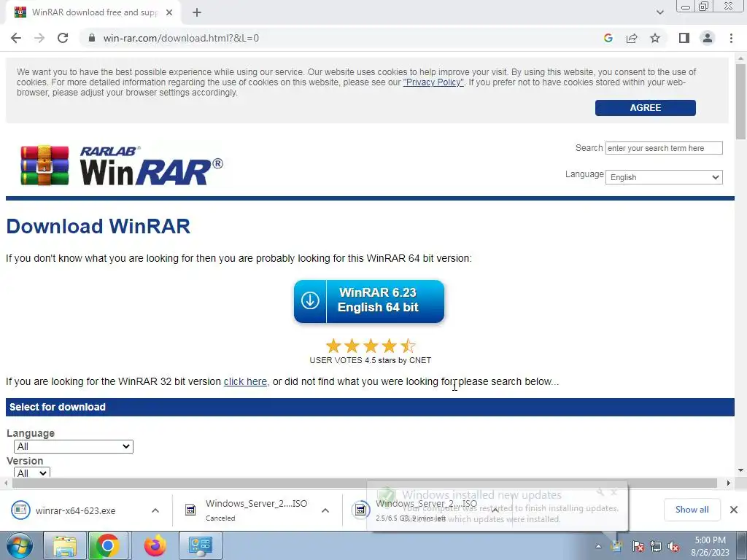Image resolution: width=747 pixels, height=560 pixels.
Task: Expand options for winrar-x64-623.exe download
Action: (x=155, y=510)
